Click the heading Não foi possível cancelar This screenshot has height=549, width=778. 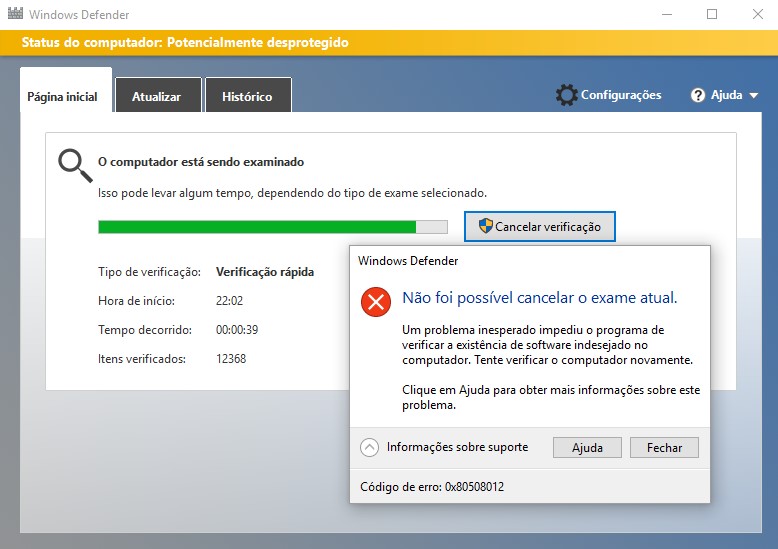point(539,298)
